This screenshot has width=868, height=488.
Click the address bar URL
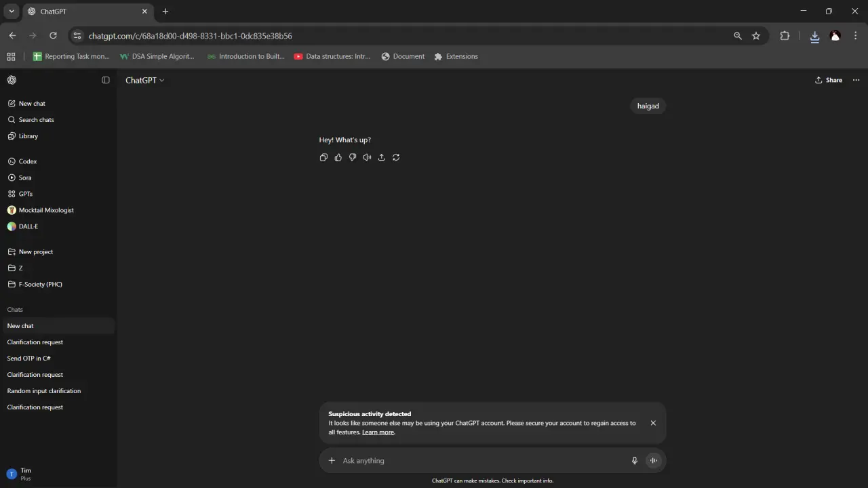[191, 36]
